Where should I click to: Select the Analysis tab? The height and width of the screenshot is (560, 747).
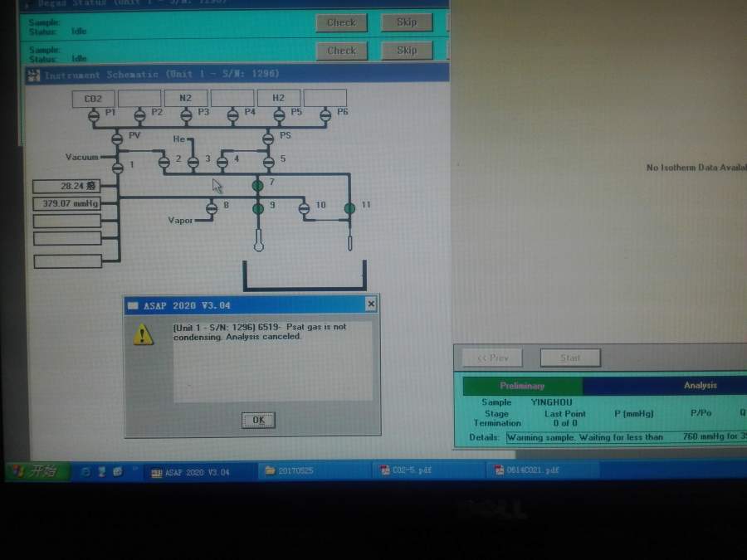[x=665, y=385]
